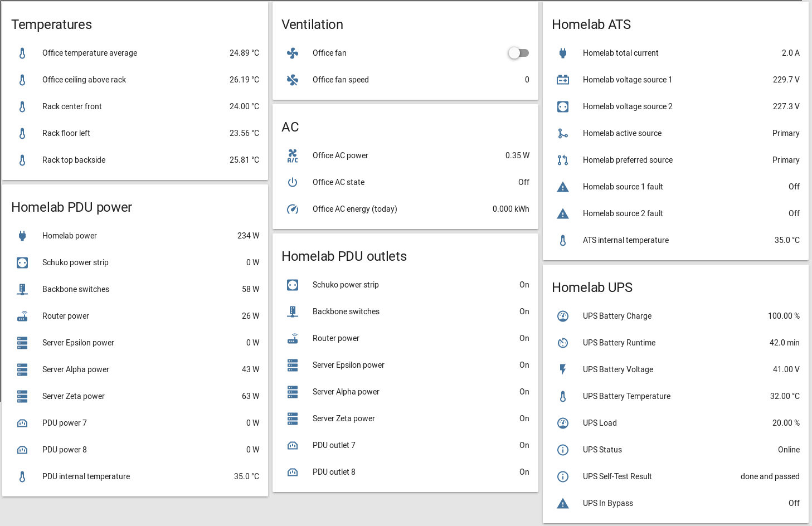Click the Office AC energy gauge icon

coord(293,209)
